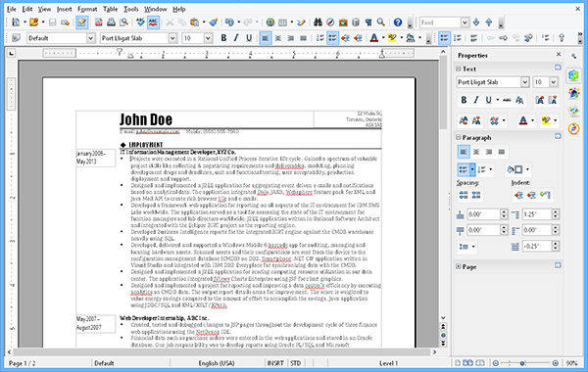Click the Print icon in the toolbar
The image size is (588, 372).
coord(111,23)
